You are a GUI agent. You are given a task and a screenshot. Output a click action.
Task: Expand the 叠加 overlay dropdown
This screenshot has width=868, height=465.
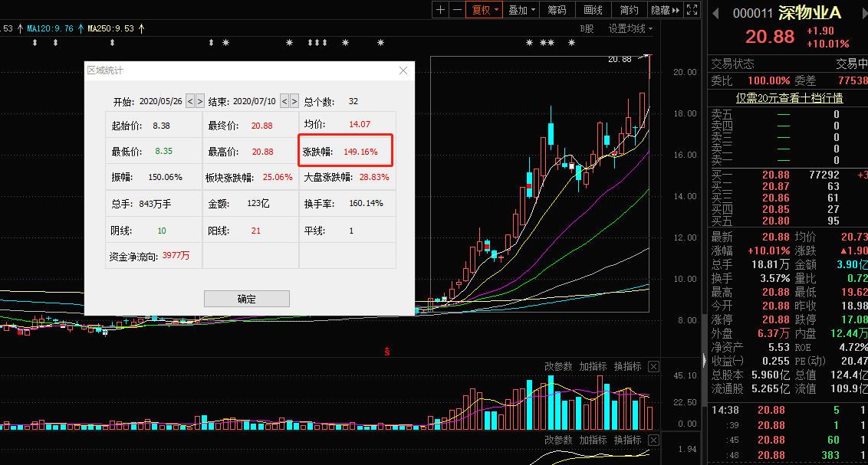(522, 10)
